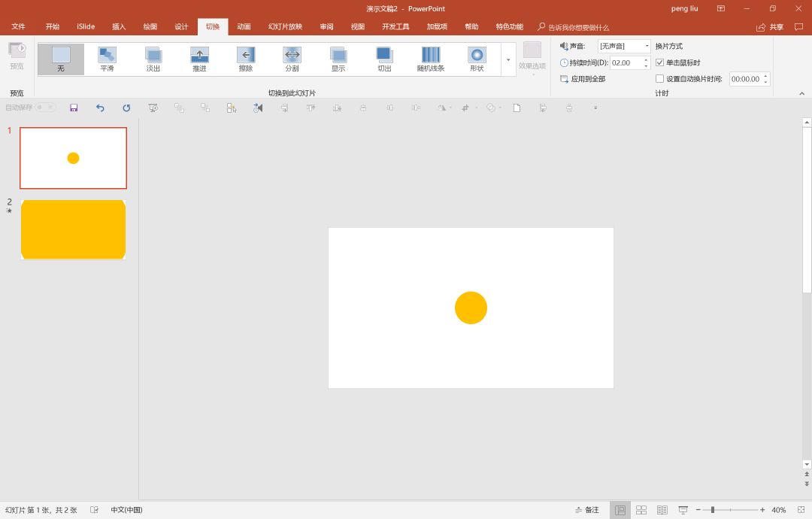
Task: Open the 声音 dropdown list
Action: (x=647, y=47)
